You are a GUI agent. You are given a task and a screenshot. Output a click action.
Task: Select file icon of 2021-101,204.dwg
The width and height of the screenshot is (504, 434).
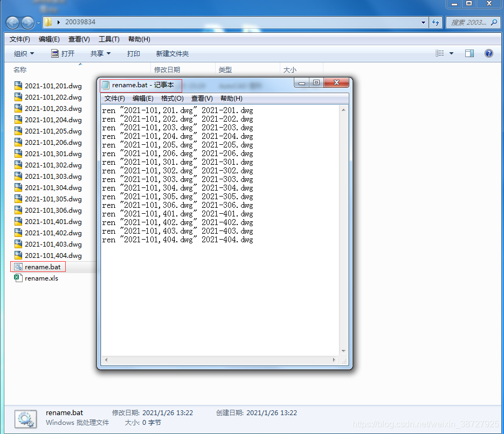point(18,120)
